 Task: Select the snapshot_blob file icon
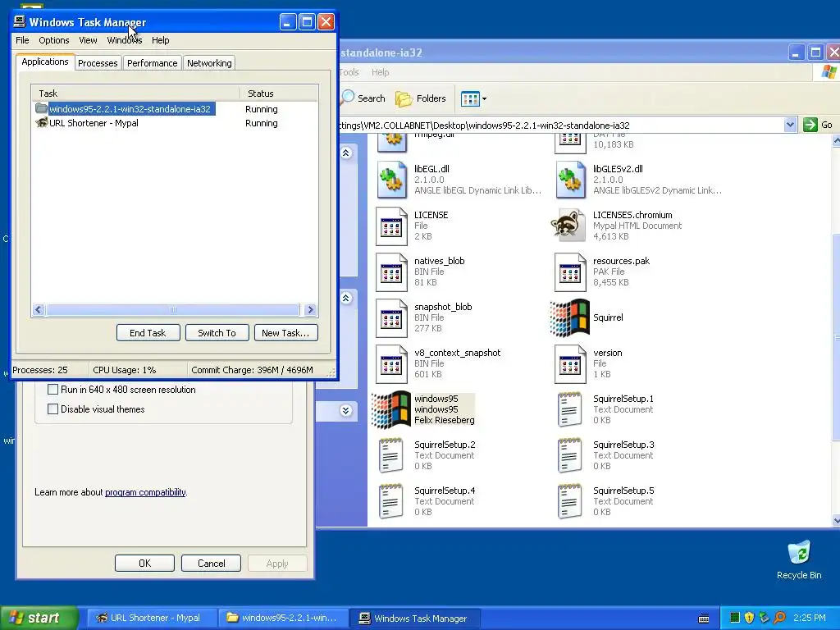391,318
